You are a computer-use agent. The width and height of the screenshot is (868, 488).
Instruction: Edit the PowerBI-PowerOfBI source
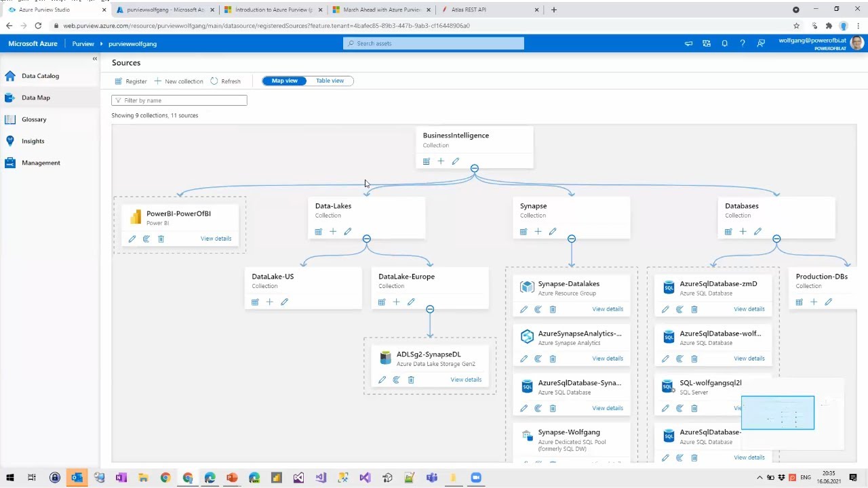(x=132, y=239)
